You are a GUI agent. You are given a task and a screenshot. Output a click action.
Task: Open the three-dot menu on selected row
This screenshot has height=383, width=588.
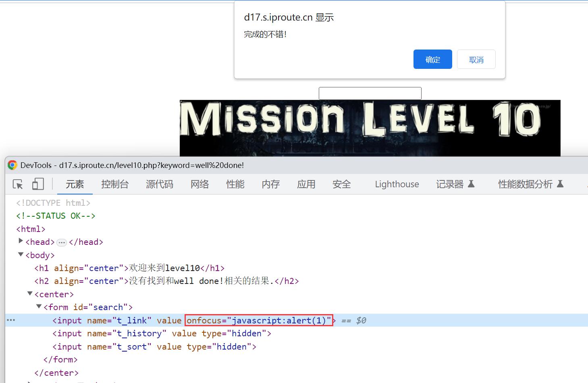11,320
